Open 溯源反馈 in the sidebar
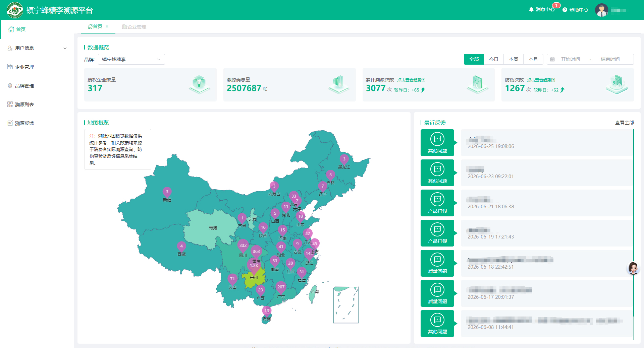Screen dimensions: 644x348 click(x=37, y=123)
